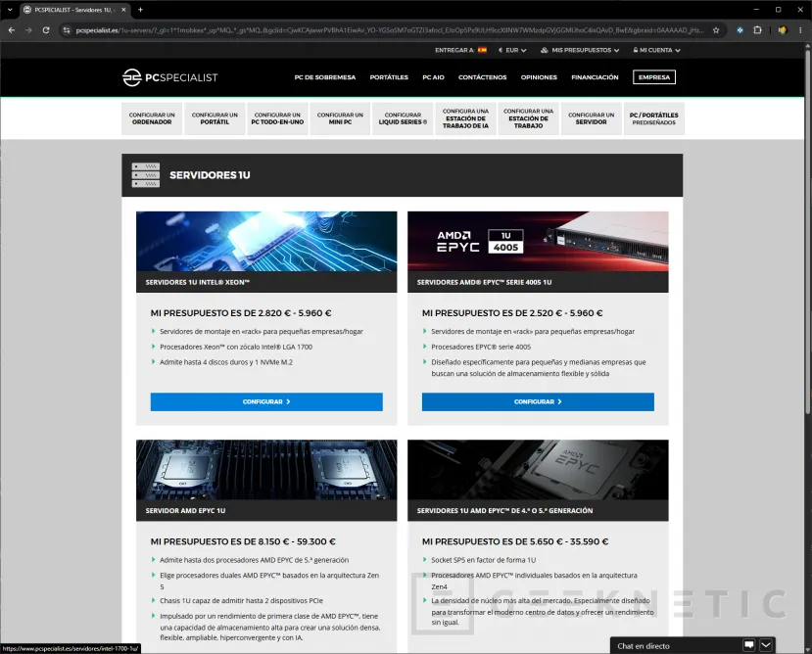
Task: Open the AMD EPYC 4005 banner image
Action: point(538,241)
